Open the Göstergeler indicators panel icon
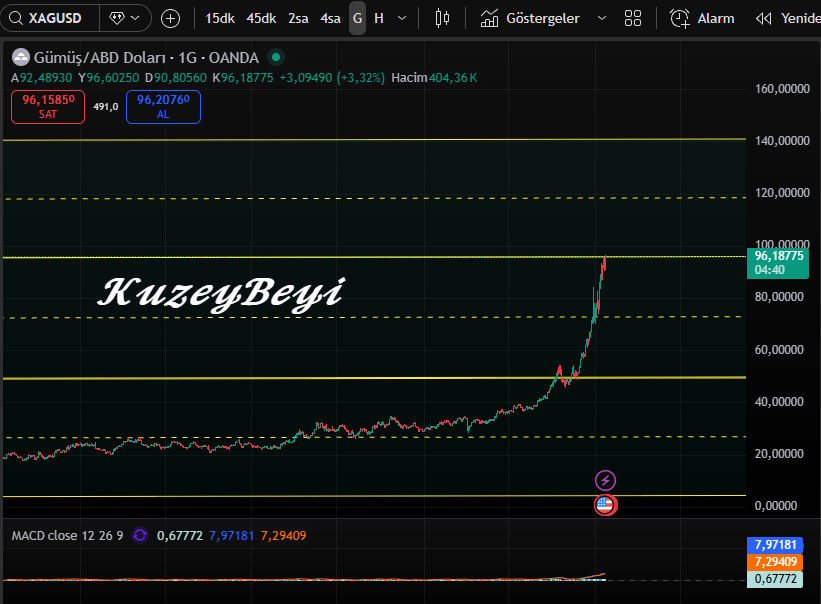This screenshot has height=604, width=821. (x=489, y=18)
